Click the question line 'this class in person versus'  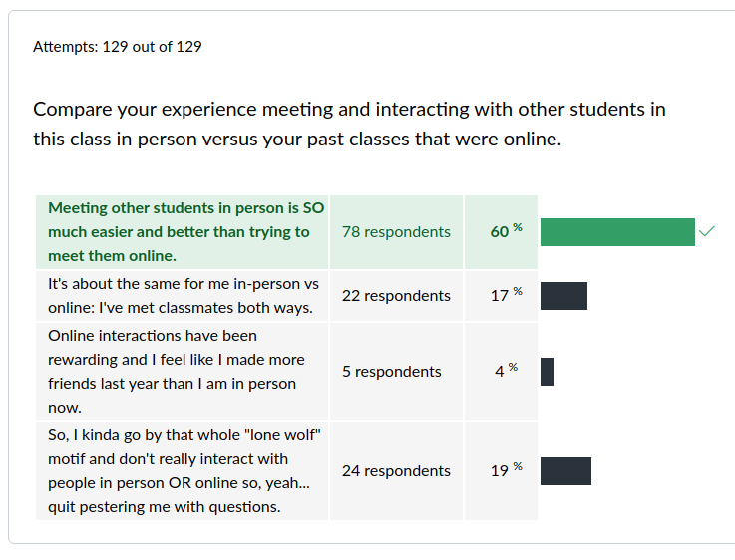click(297, 140)
